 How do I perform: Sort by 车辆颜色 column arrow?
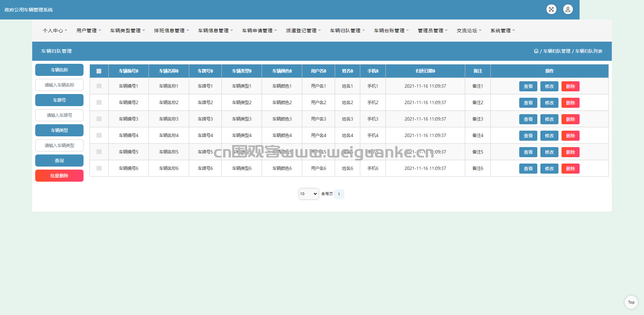pyautogui.click(x=291, y=71)
